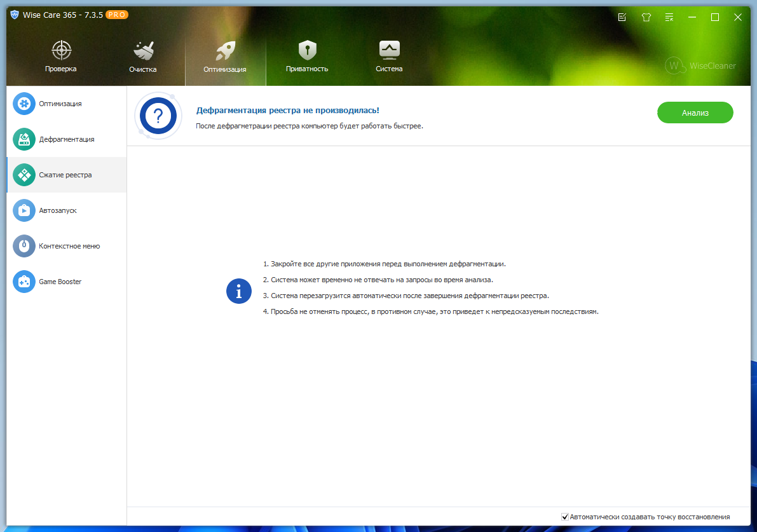Click the WiseCleaner logo link
757x532 pixels.
700,65
